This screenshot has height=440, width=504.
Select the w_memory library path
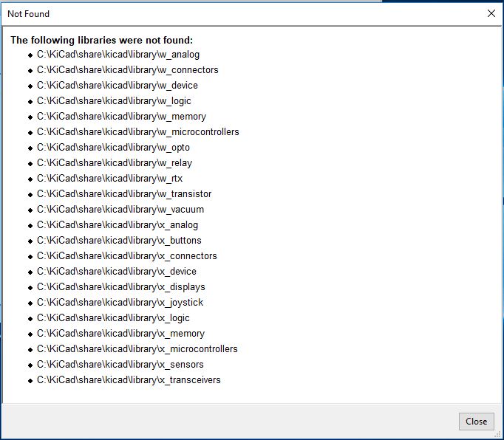click(x=121, y=117)
